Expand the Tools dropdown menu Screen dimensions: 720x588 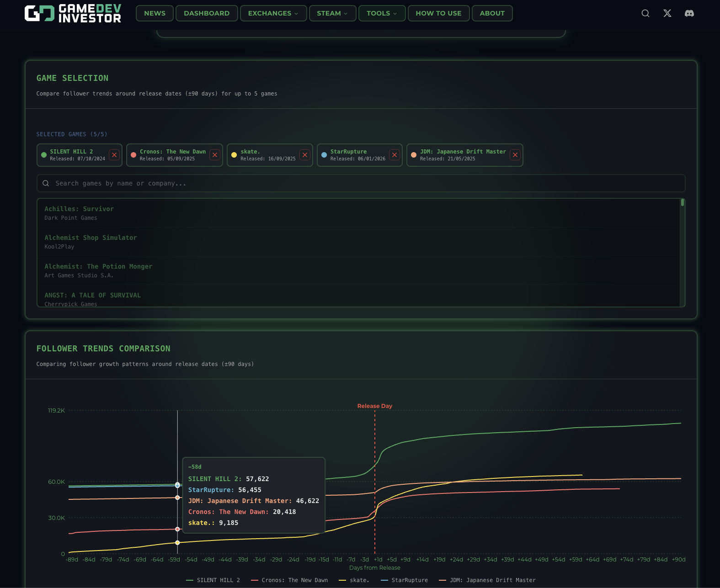[382, 13]
